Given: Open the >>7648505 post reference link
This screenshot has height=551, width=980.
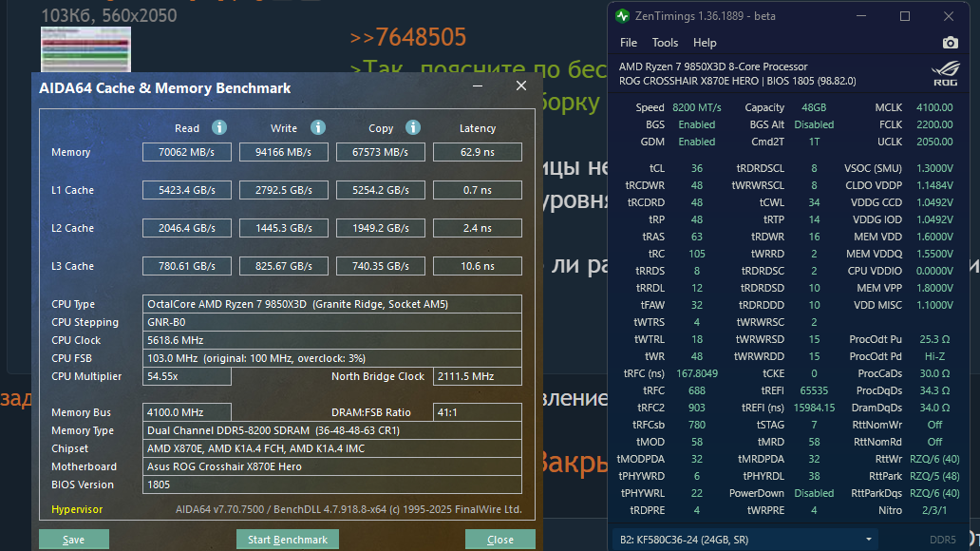Looking at the screenshot, I should point(408,38).
